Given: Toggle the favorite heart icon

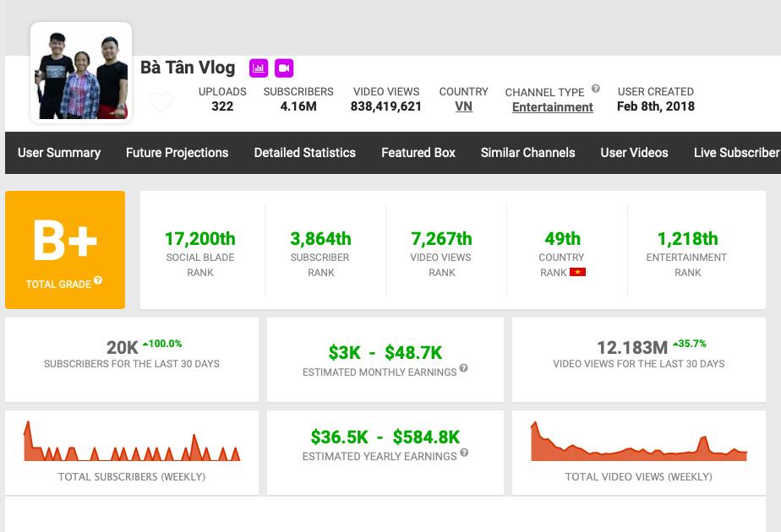Looking at the screenshot, I should click(161, 102).
